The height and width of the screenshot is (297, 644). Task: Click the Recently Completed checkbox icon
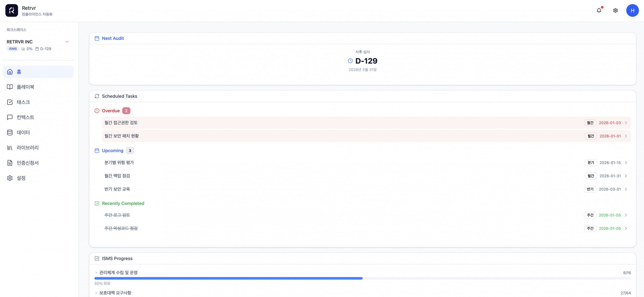tap(97, 204)
